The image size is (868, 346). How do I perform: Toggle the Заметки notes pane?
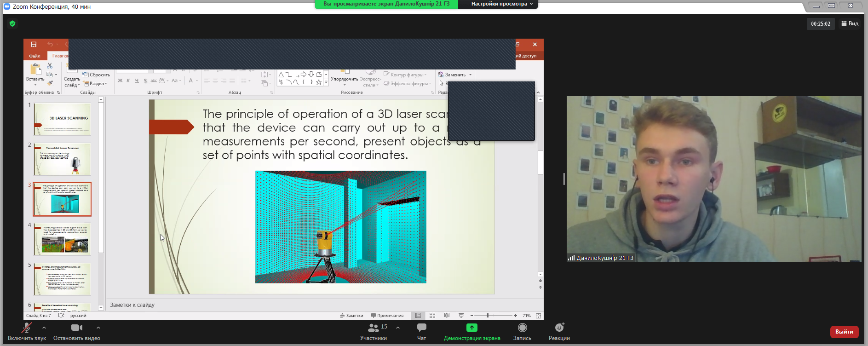352,316
